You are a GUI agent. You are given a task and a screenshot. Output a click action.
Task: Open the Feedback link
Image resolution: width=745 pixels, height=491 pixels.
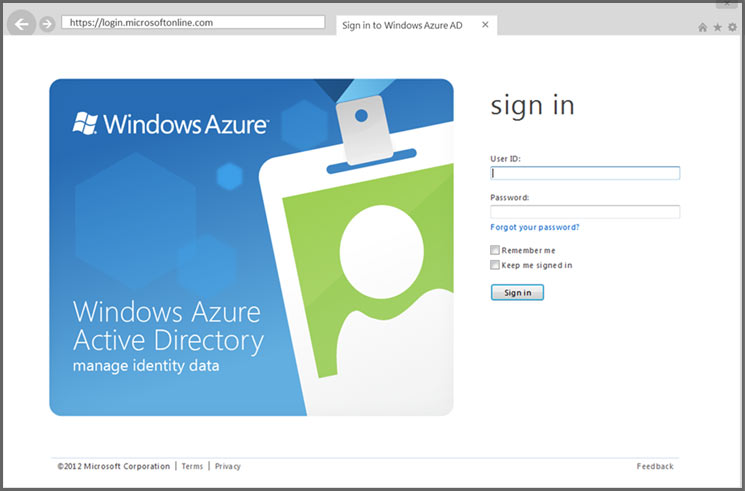[655, 466]
